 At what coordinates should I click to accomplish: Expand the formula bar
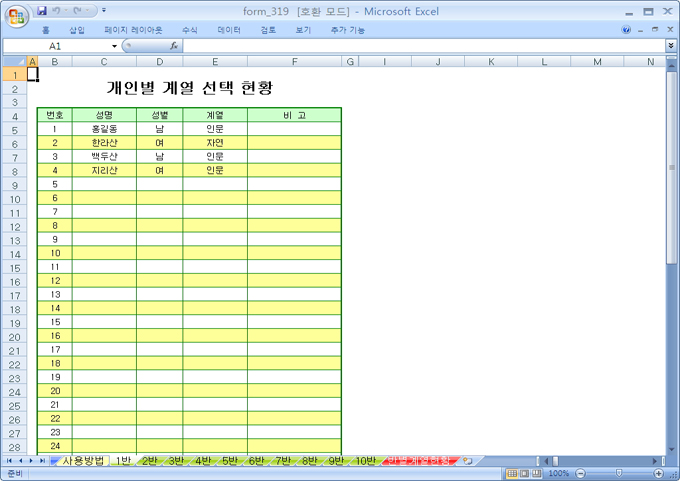[670, 46]
